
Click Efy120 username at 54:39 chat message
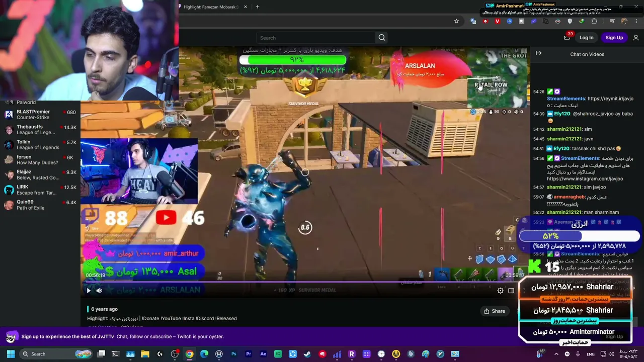[x=561, y=114]
